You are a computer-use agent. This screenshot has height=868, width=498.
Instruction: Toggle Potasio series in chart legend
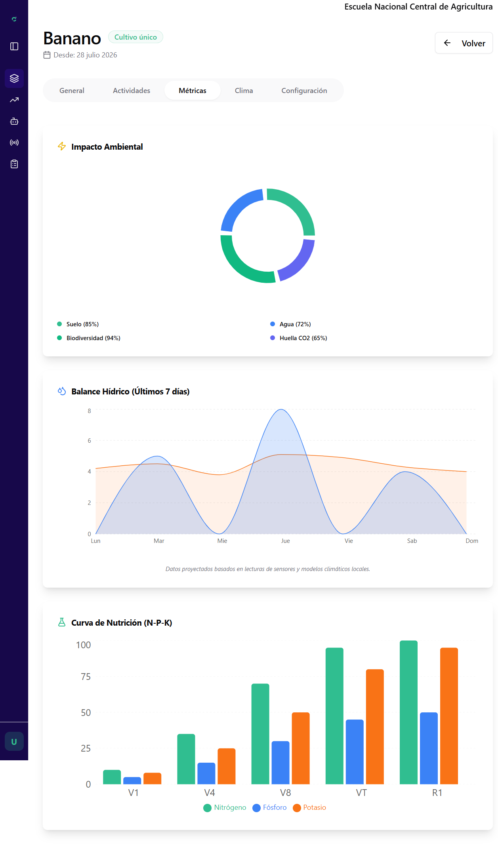(x=309, y=807)
